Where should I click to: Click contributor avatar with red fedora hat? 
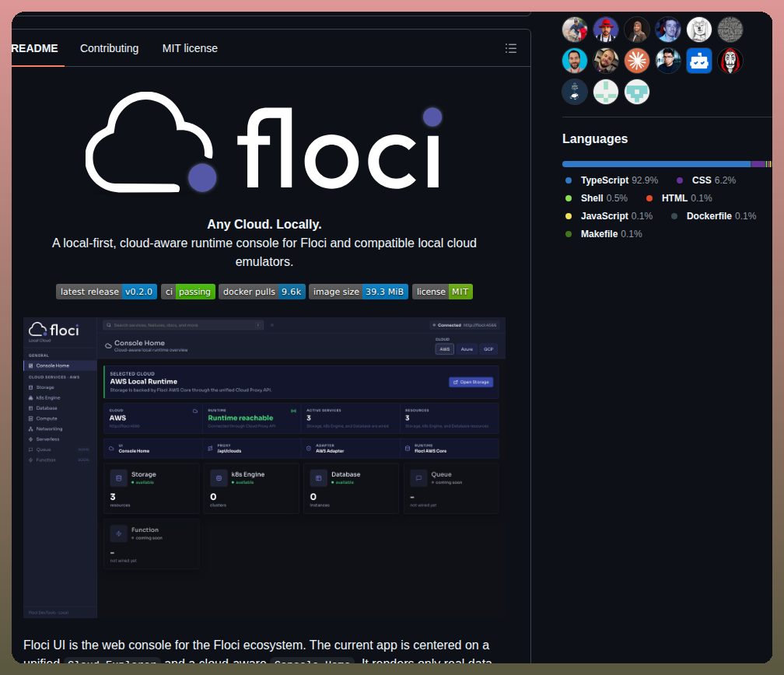pos(605,30)
